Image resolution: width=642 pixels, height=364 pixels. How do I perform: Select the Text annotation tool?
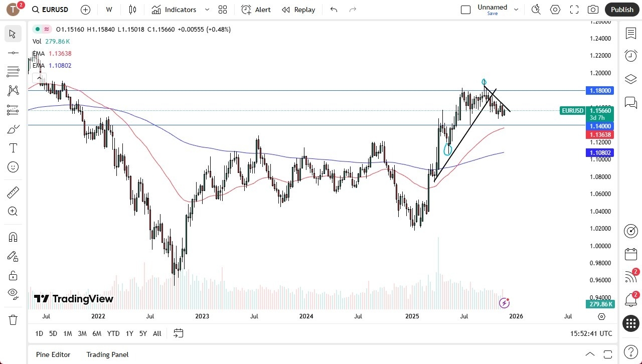tap(13, 148)
